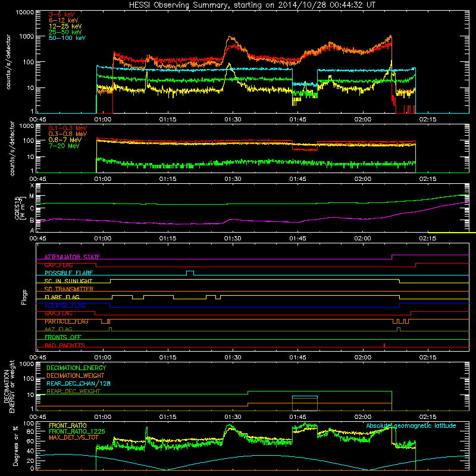The width and height of the screenshot is (476, 476).
Task: Click the Degrees or % axis title
Action: pos(15,446)
